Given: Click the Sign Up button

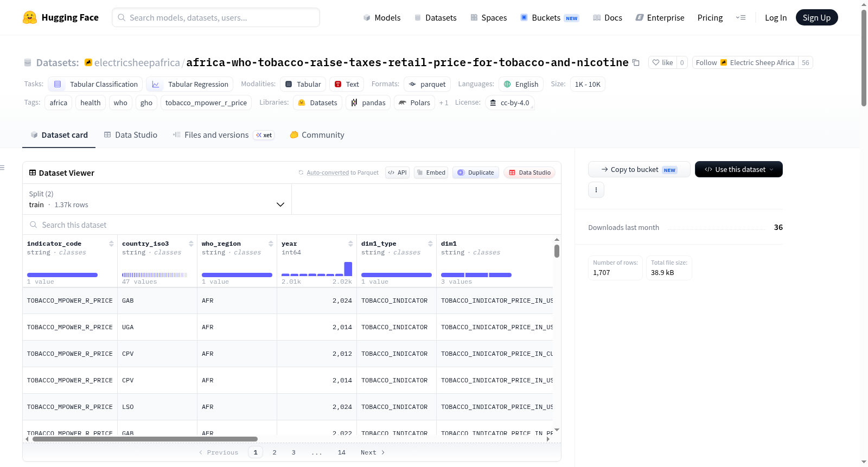Looking at the screenshot, I should coord(816,17).
